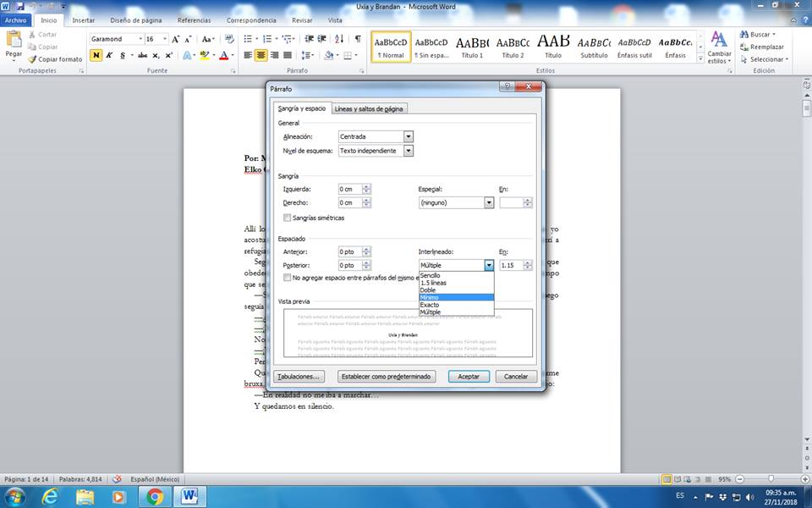Enable the Sangrías simétricas checkbox
812x508 pixels.
pyautogui.click(x=288, y=218)
